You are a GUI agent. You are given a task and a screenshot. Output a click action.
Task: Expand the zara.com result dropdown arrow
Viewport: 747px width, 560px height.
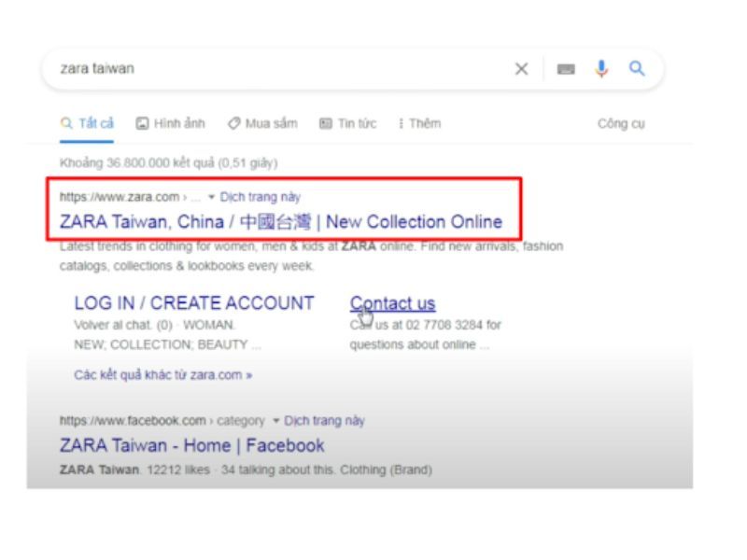point(211,197)
